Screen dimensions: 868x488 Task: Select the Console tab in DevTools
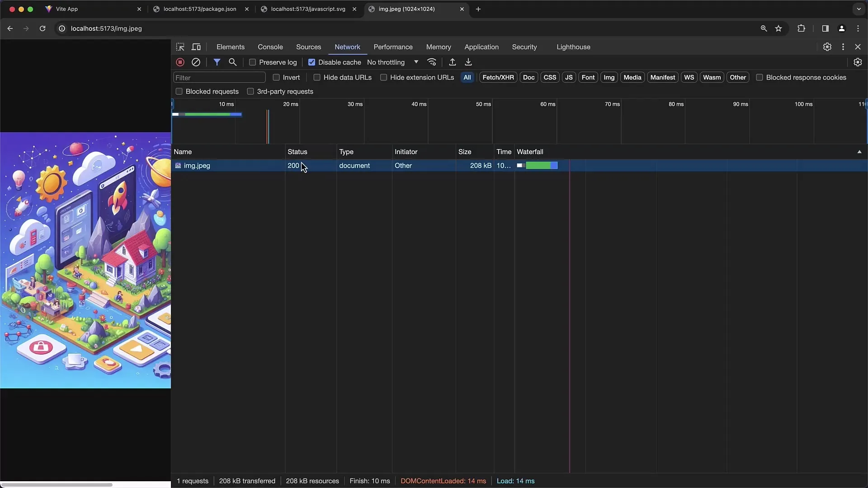(270, 47)
